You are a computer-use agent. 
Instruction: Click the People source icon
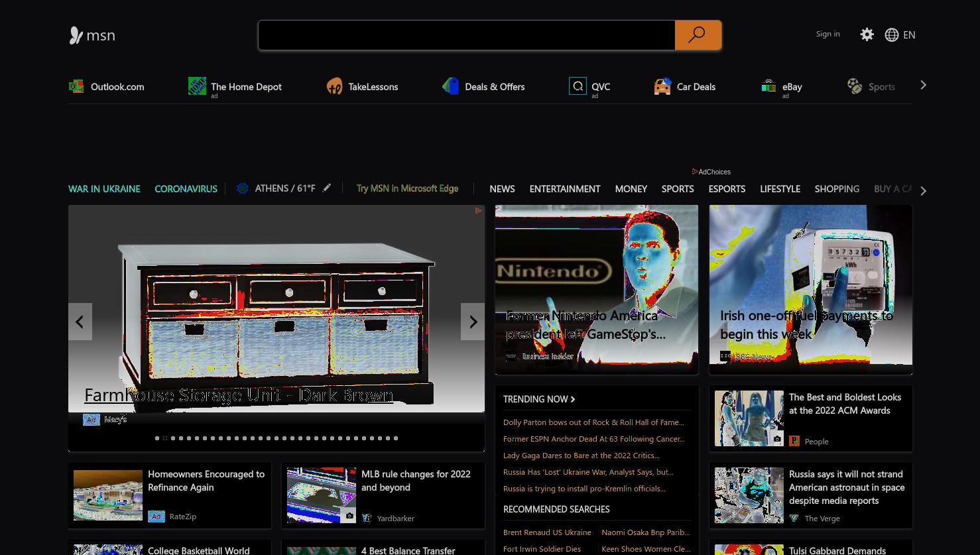pos(794,441)
